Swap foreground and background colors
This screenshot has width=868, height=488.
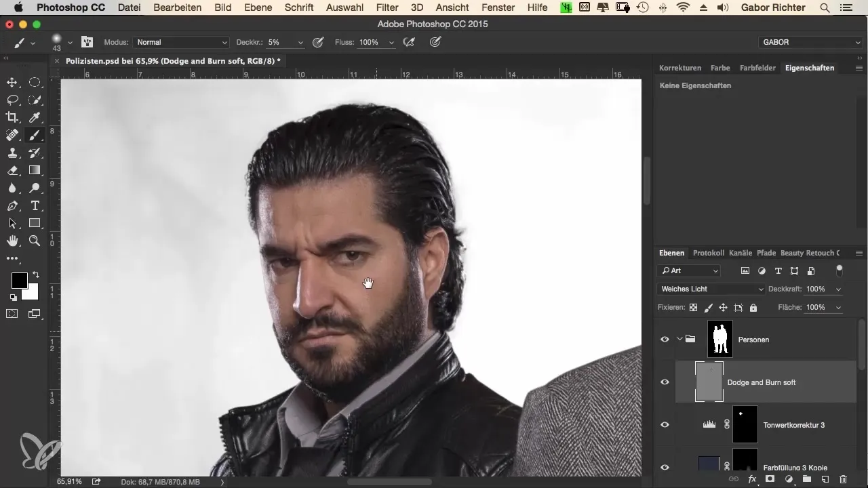click(x=35, y=274)
